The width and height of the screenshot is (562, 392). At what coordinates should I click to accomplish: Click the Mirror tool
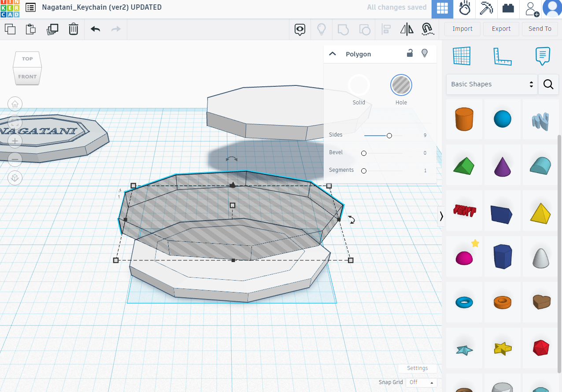coord(407,29)
